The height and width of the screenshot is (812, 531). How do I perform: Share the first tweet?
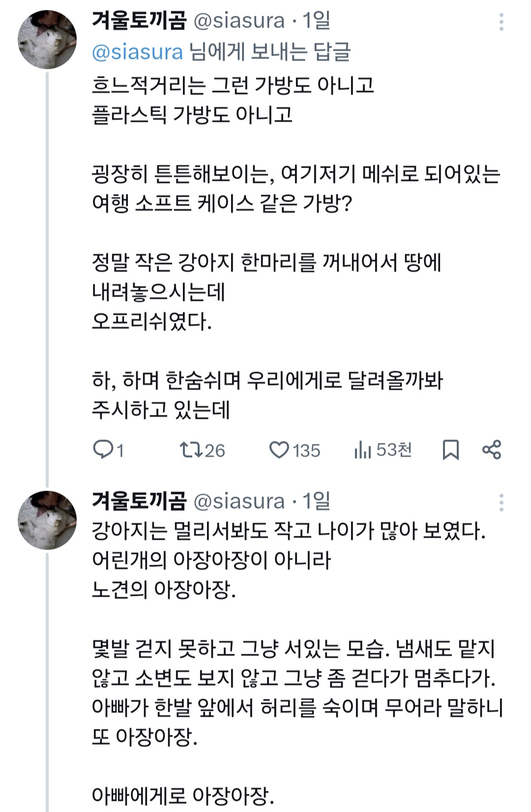point(492,449)
